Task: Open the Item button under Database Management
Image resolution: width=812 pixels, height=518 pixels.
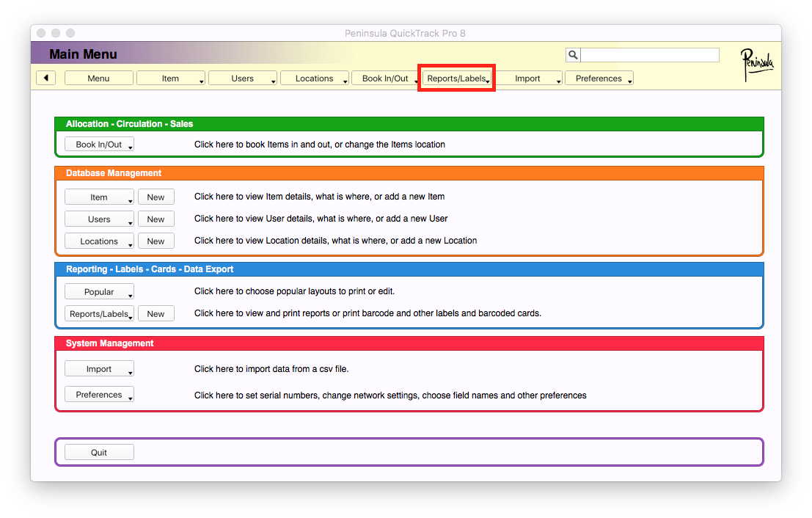Action: coord(99,197)
